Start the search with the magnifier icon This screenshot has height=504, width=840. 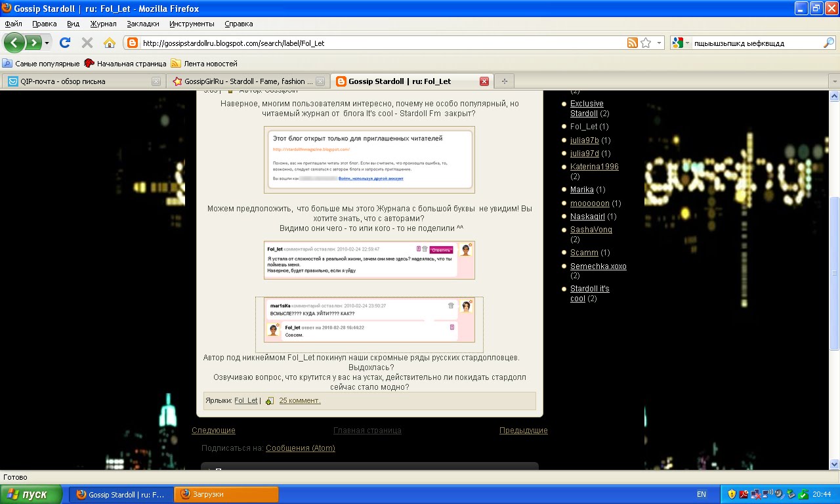(x=829, y=43)
